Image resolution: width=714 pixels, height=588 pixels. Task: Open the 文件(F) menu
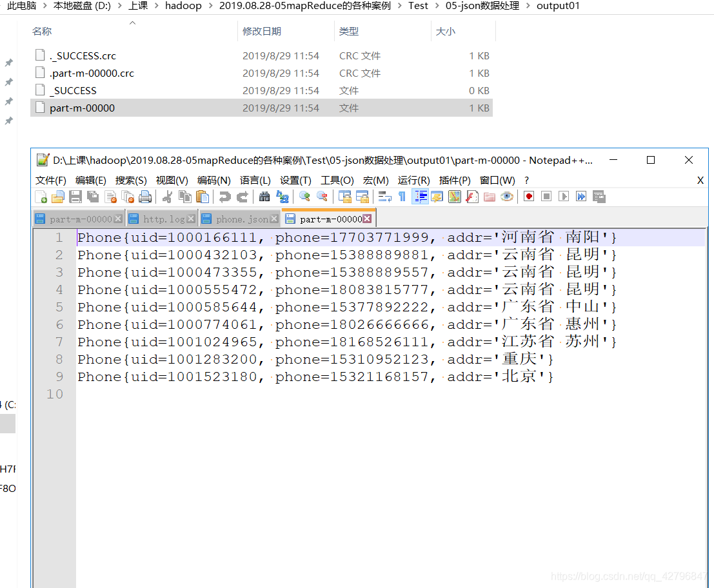click(x=50, y=181)
